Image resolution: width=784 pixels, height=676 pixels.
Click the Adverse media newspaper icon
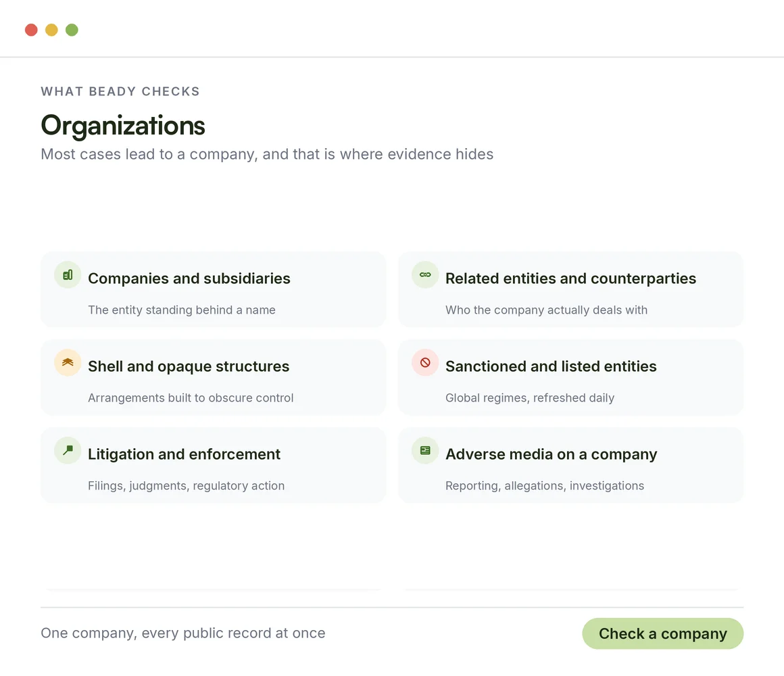point(425,450)
